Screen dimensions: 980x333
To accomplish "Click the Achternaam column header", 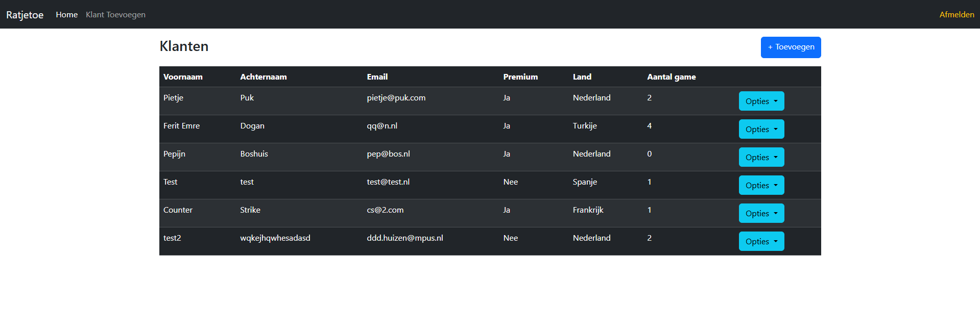I will [x=264, y=77].
